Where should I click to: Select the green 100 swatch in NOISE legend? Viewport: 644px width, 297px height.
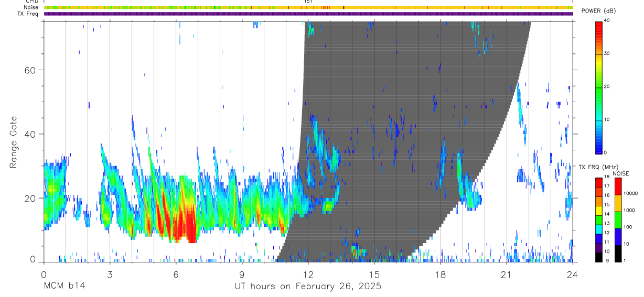[618, 220]
